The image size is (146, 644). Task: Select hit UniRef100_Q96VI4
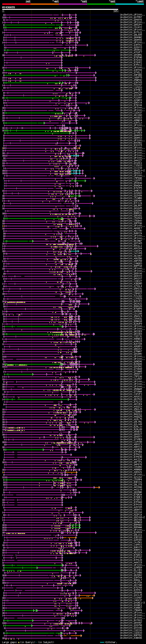tap(131, 103)
